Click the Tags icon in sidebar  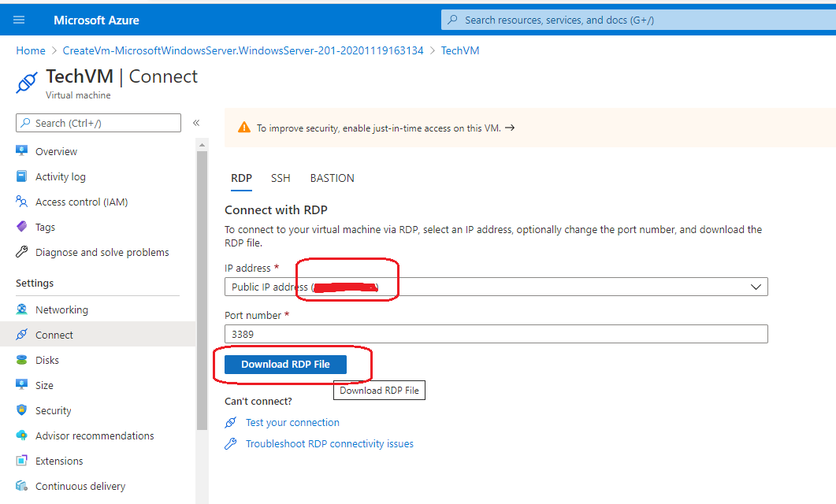21,227
